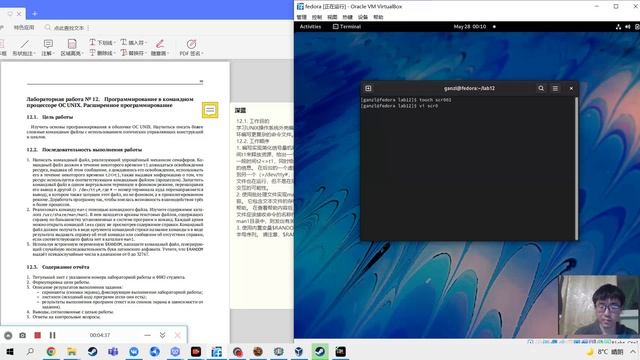Click the recorder webcam circle icon
This screenshot has width=640, height=360.
8,336
